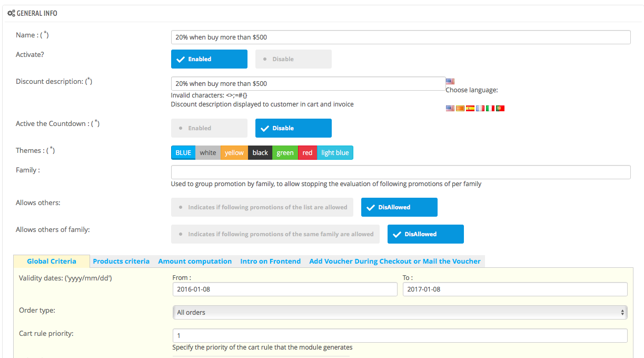Select the Spanish flag language icon
The width and height of the screenshot is (644, 358).
tap(470, 108)
